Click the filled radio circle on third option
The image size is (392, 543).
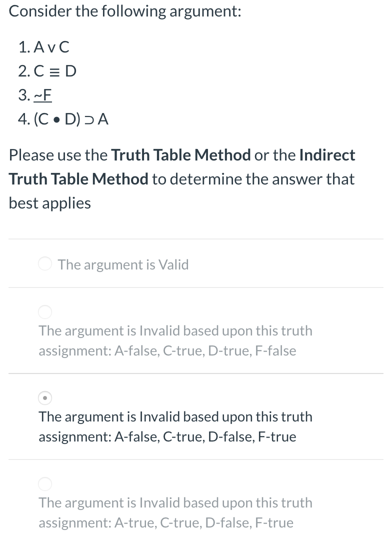click(44, 398)
